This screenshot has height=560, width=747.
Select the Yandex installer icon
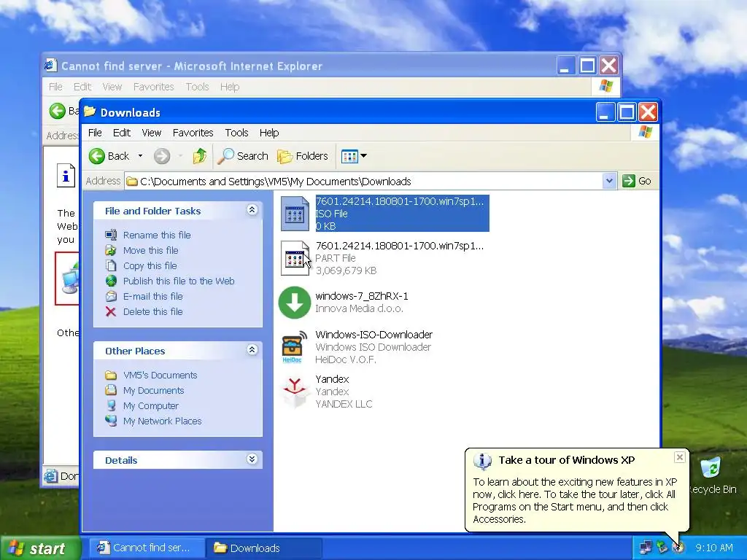(x=295, y=392)
